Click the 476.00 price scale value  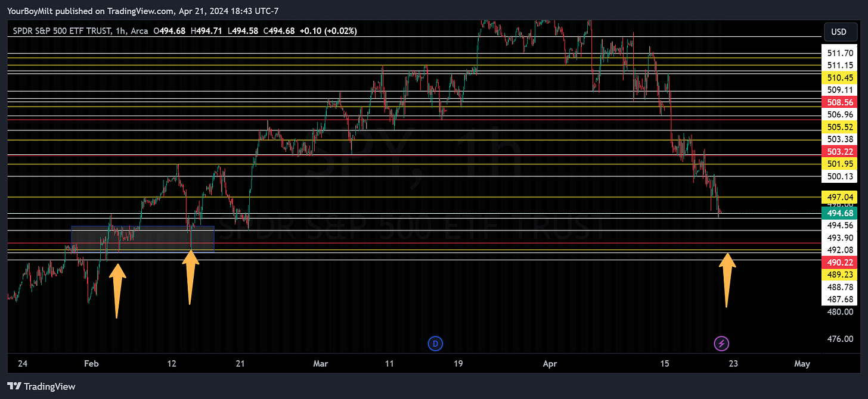841,339
